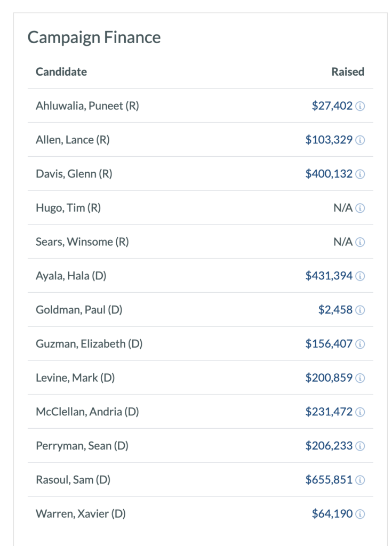Open info icon for Sean Perryman's $206,233
The width and height of the screenshot is (392, 546).
coord(360,446)
